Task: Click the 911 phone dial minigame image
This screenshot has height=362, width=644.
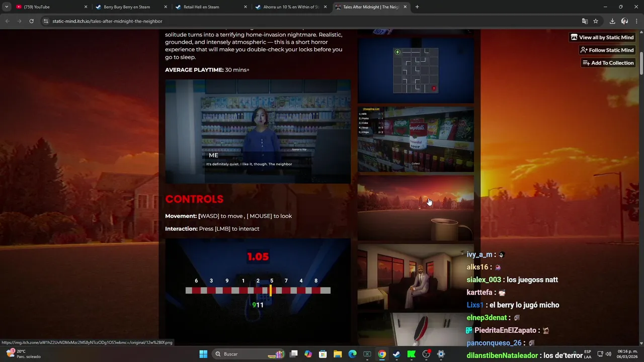Action: 258,292
